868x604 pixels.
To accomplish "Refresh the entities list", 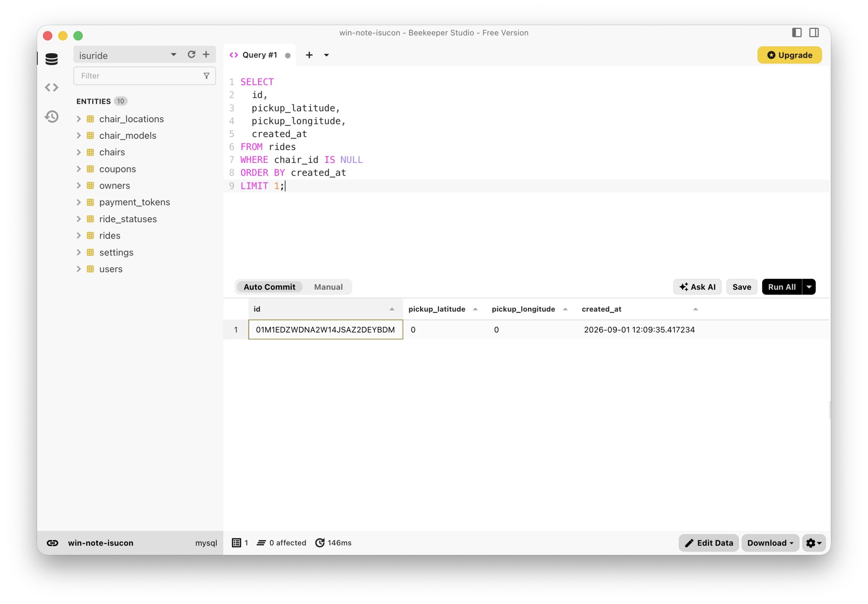I will [x=192, y=55].
